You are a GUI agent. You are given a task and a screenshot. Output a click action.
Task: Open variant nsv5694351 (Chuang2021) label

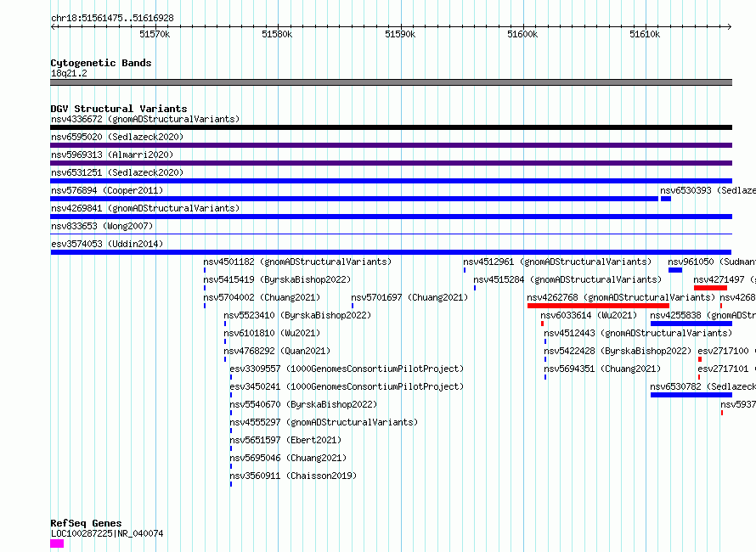(602, 369)
